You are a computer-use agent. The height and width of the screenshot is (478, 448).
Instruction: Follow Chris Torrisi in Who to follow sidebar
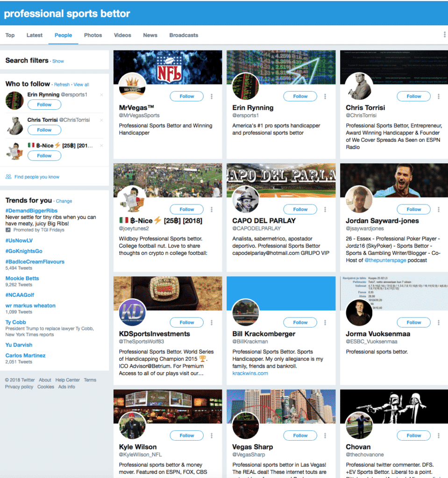pos(44,130)
